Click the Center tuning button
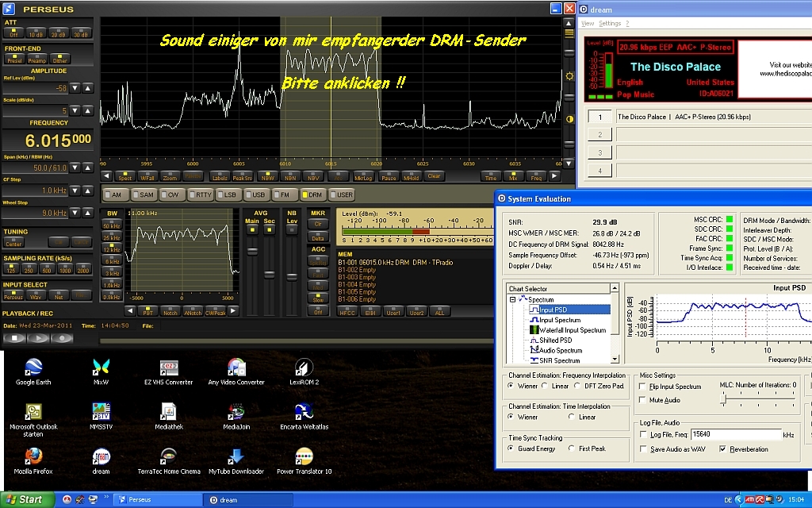The image size is (812, 508). click(x=13, y=242)
